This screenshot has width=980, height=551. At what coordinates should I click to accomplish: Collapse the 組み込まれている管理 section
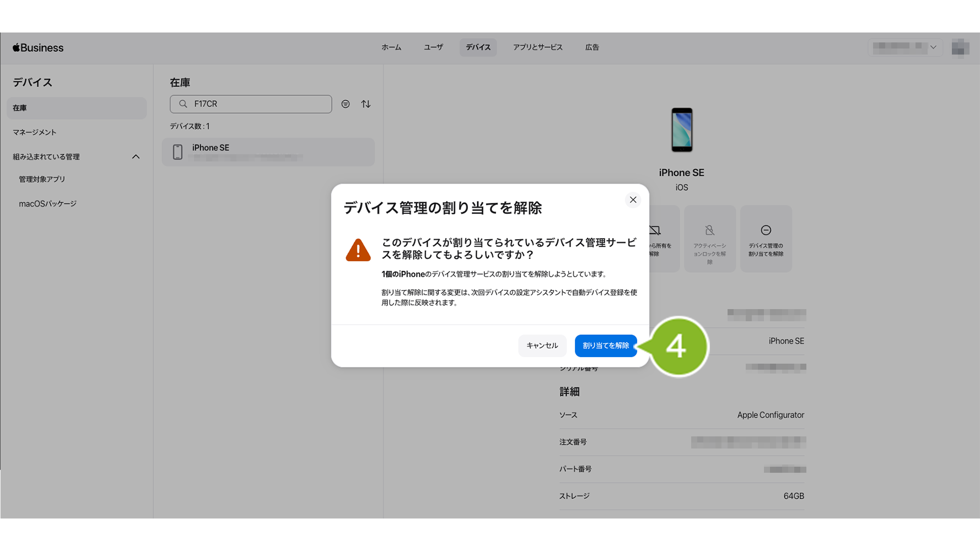[136, 157]
